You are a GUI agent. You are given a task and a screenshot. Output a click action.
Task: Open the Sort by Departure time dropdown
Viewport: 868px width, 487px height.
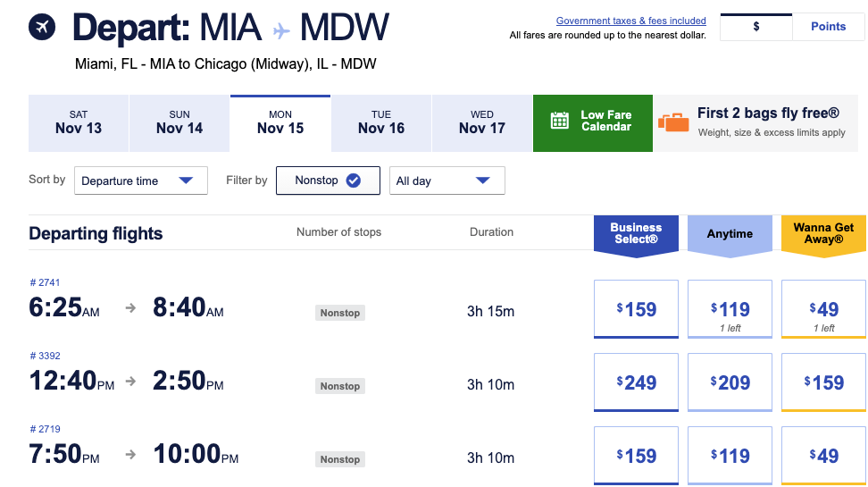click(x=141, y=181)
